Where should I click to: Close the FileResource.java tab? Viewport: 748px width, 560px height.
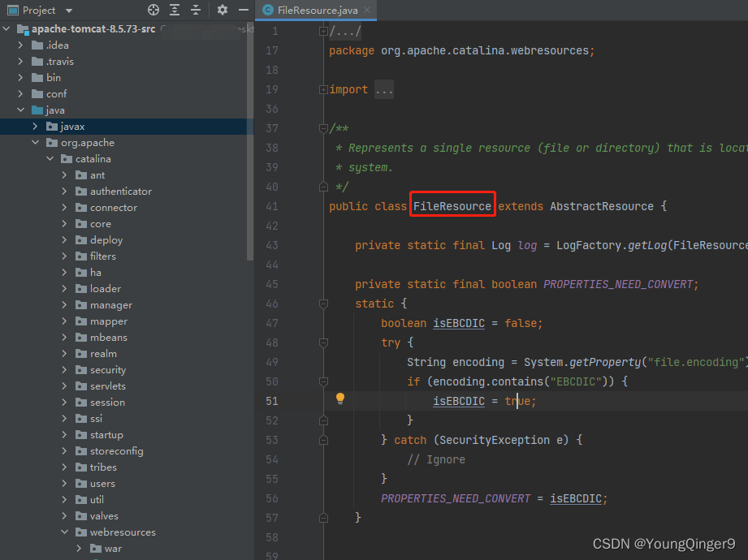[x=367, y=10]
